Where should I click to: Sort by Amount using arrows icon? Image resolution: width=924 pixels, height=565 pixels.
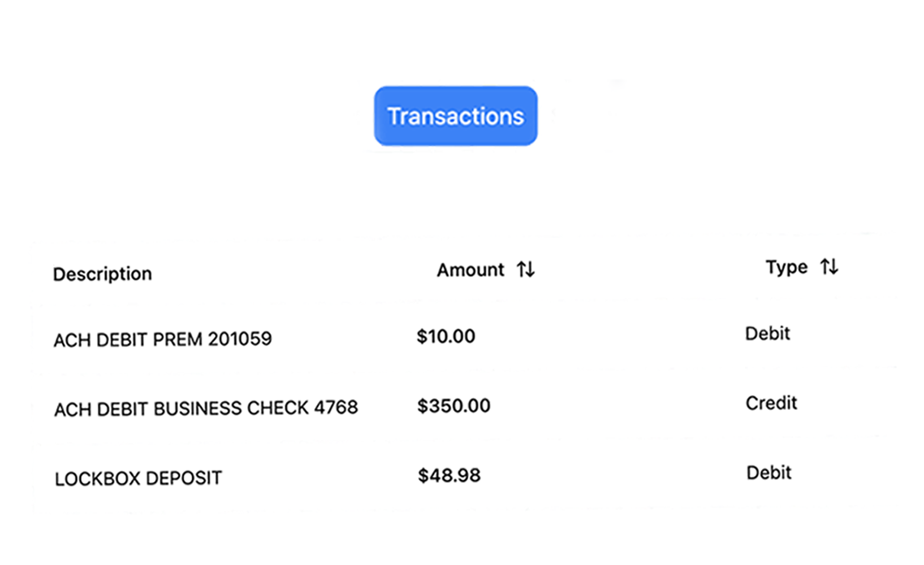coord(525,270)
